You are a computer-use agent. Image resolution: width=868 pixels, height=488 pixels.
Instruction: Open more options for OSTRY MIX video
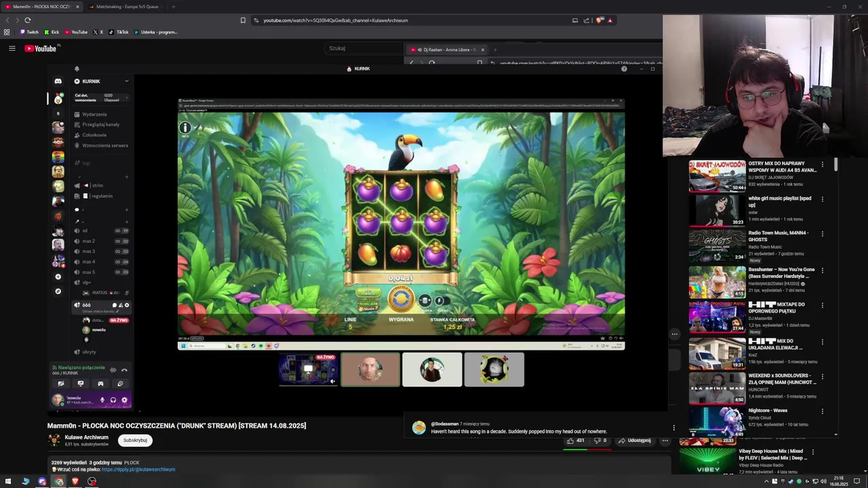tap(823, 165)
